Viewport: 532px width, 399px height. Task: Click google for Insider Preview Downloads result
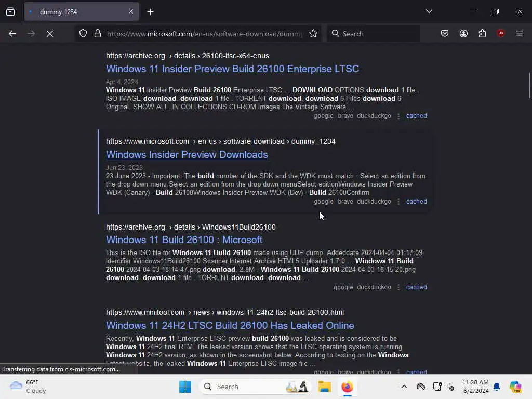[x=324, y=202]
